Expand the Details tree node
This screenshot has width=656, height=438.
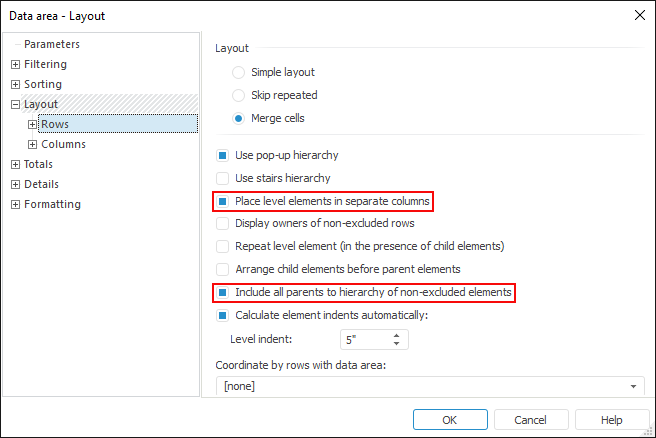pos(15,185)
